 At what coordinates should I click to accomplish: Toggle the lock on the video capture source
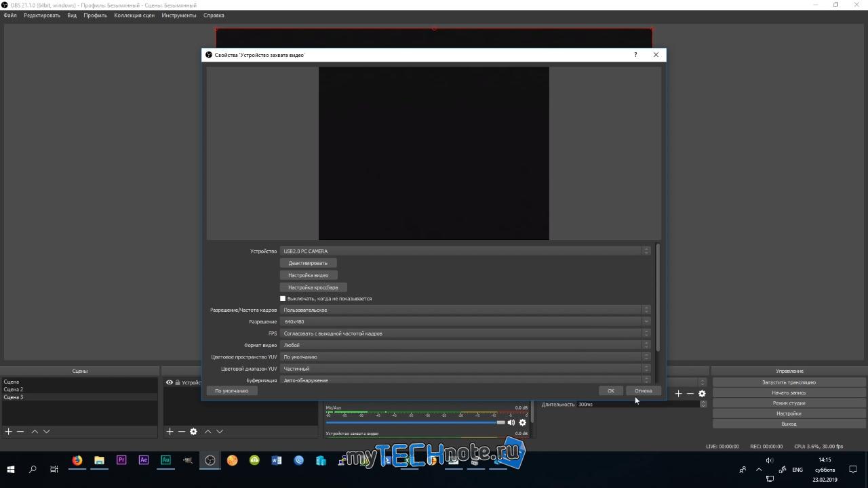point(178,382)
